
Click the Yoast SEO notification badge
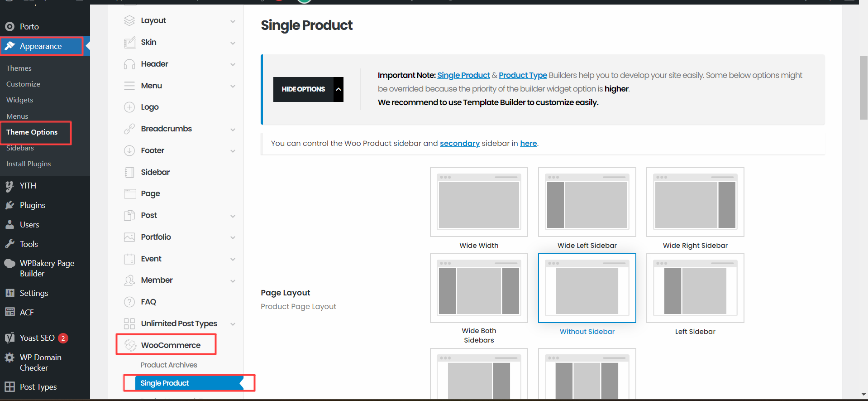pyautogui.click(x=63, y=338)
